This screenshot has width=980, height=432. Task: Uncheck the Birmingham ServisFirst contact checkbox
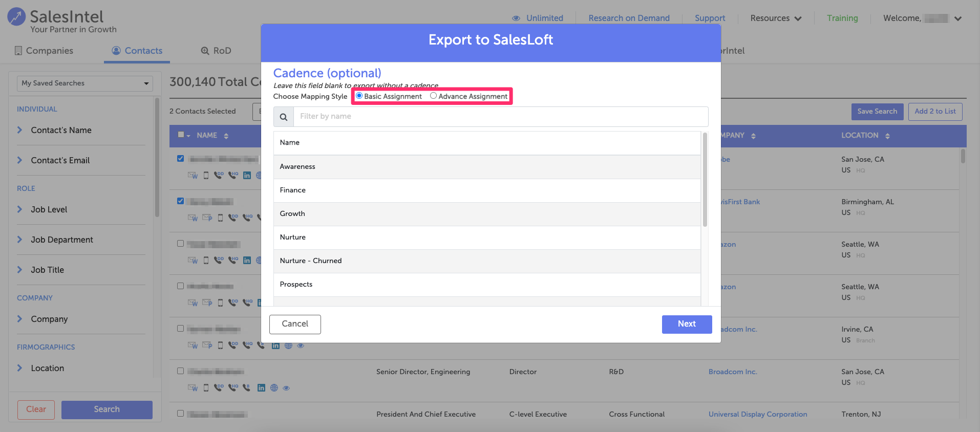tap(180, 201)
